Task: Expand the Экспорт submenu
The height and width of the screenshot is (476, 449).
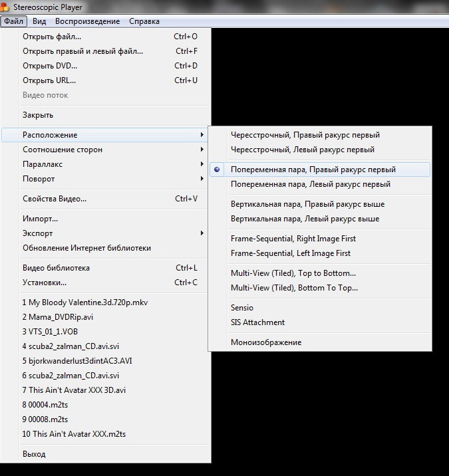Action: pyautogui.click(x=106, y=233)
